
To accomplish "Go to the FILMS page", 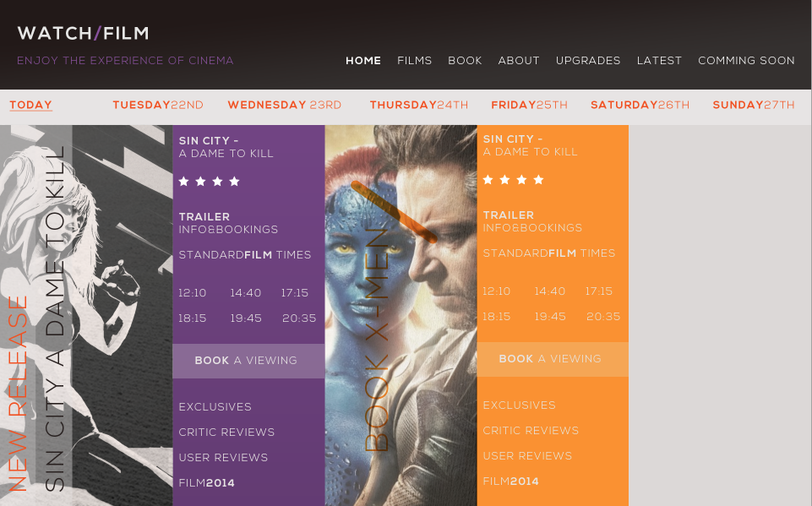I will coord(414,61).
